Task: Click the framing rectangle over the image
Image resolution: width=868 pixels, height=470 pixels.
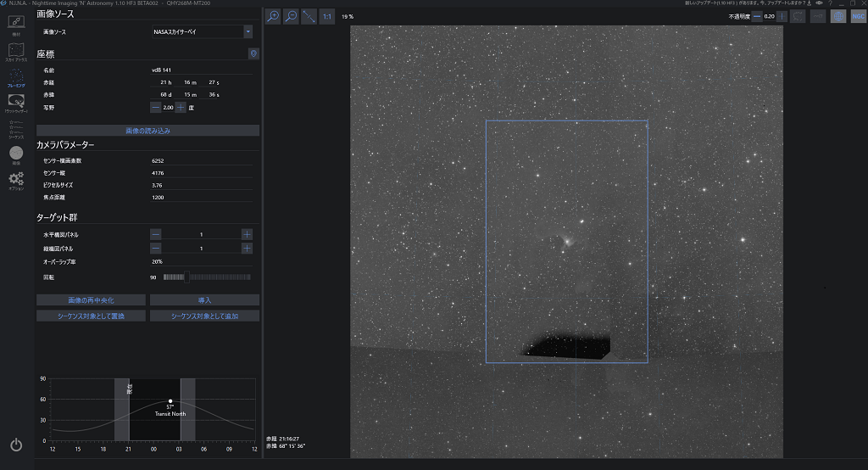Action: 567,242
